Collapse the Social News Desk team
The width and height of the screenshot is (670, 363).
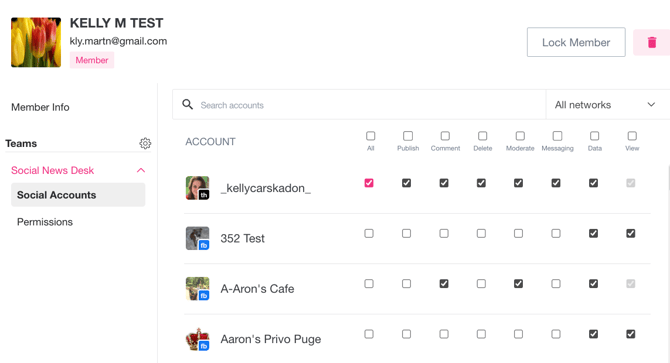(x=141, y=170)
